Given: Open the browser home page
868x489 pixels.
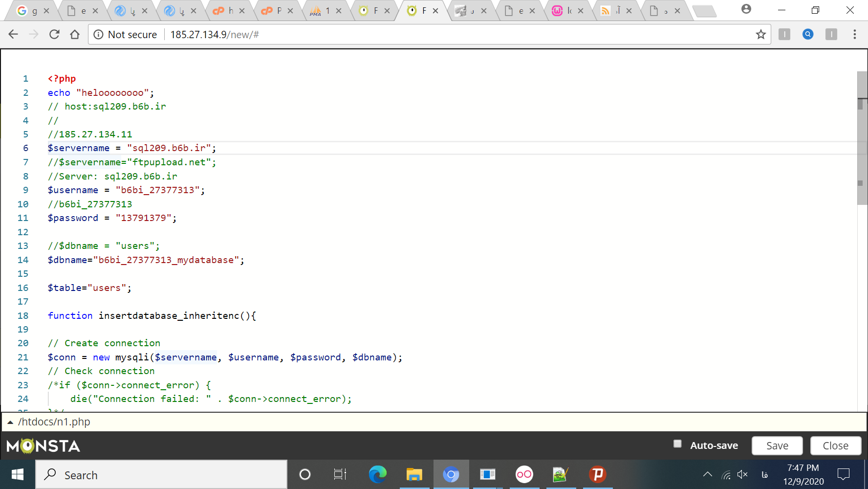Looking at the screenshot, I should (75, 34).
